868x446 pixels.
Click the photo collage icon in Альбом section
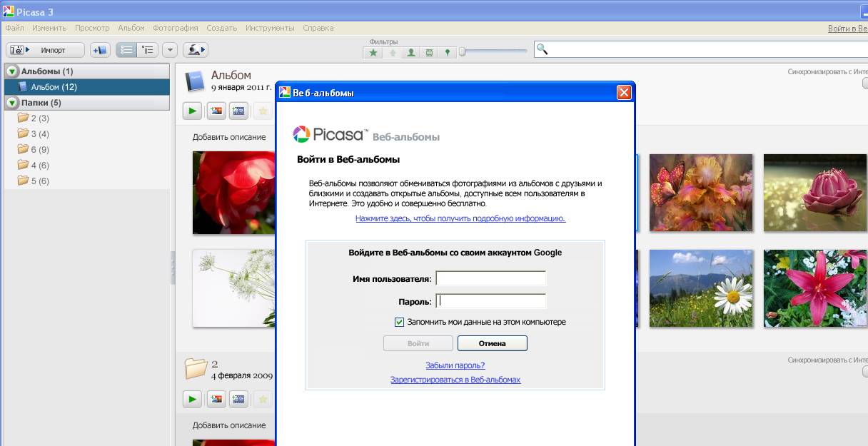(216, 111)
